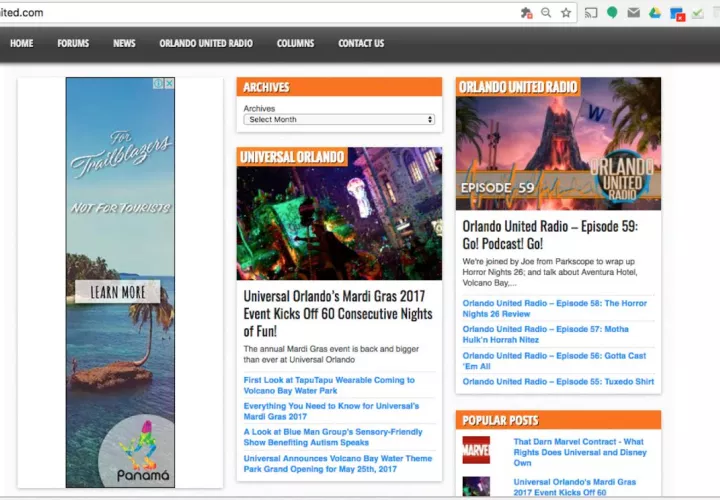Viewport: 720px width, 500px height.
Task: Open the FORUMS menu item
Action: (x=73, y=43)
